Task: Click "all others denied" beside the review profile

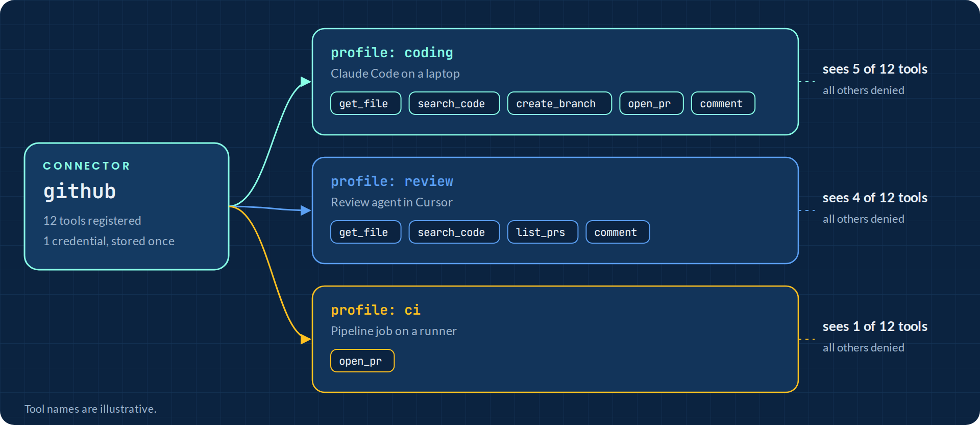Action: 863,219
